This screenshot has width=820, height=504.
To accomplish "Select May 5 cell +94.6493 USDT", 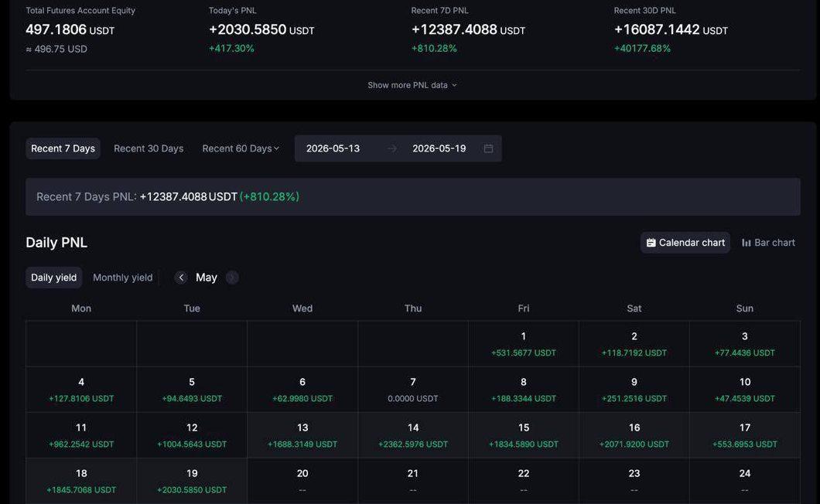I will click(x=192, y=390).
